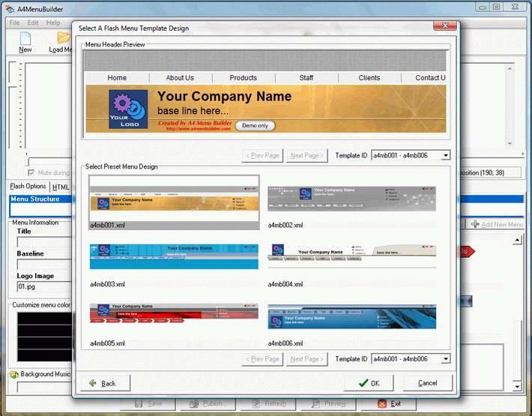
Task: Click Staff in the menu preview
Action: tap(306, 78)
